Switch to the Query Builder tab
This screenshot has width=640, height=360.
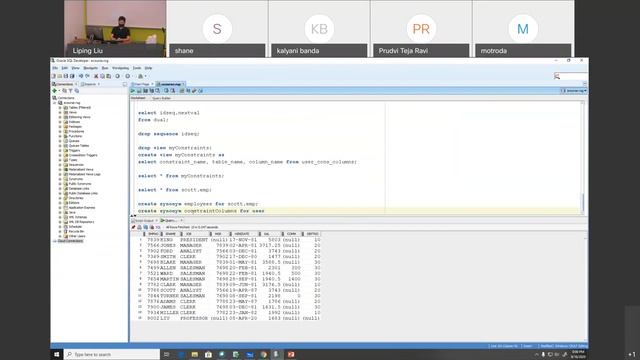click(161, 98)
